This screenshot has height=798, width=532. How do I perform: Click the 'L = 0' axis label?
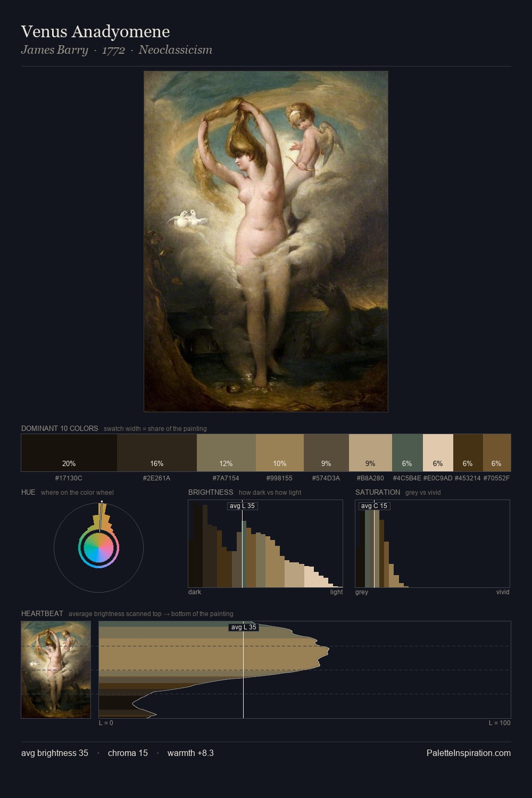tap(106, 723)
